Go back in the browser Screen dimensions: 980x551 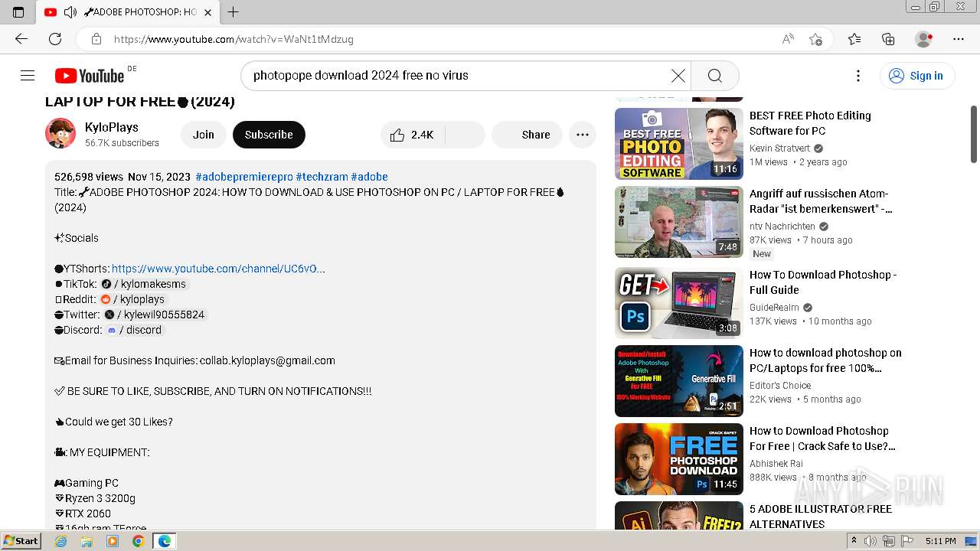pos(21,39)
